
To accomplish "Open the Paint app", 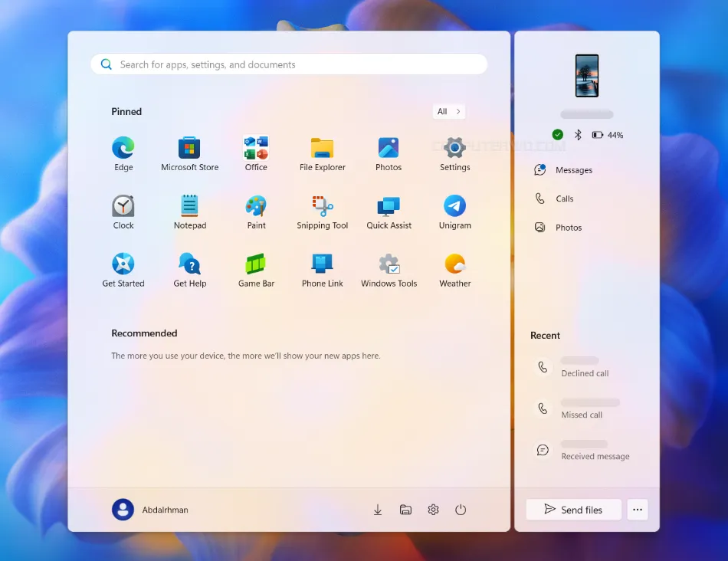I will [x=256, y=212].
